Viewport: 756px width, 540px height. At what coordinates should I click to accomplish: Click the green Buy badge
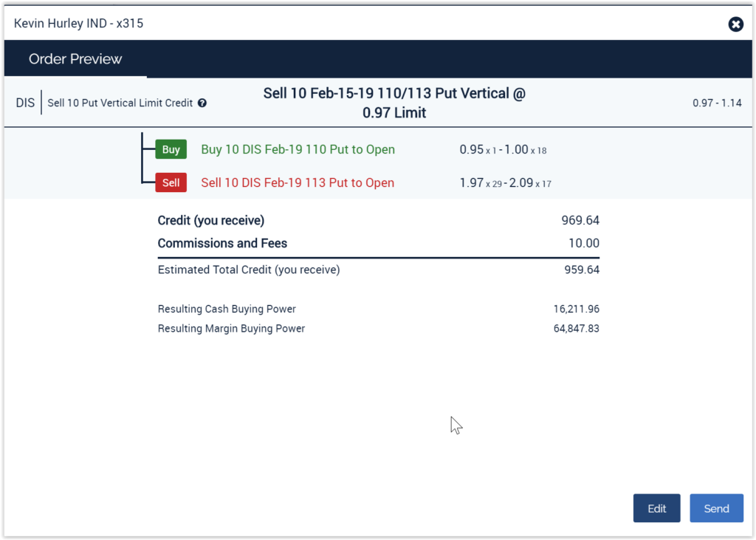171,149
